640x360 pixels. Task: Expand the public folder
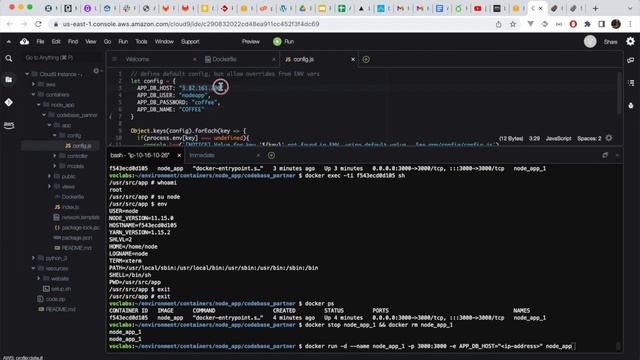[x=49, y=176]
